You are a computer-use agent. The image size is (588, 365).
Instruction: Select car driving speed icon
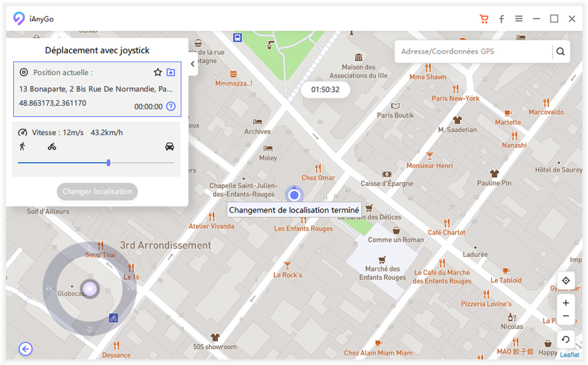tap(169, 146)
